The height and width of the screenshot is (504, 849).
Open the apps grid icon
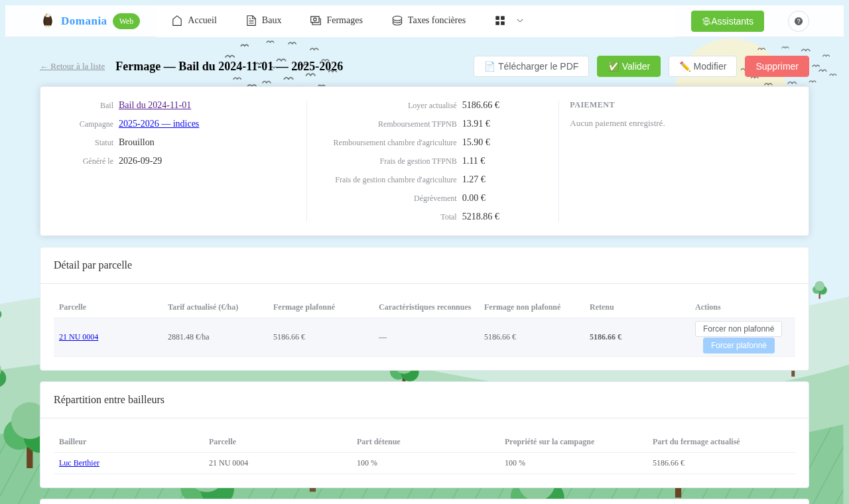pyautogui.click(x=500, y=21)
